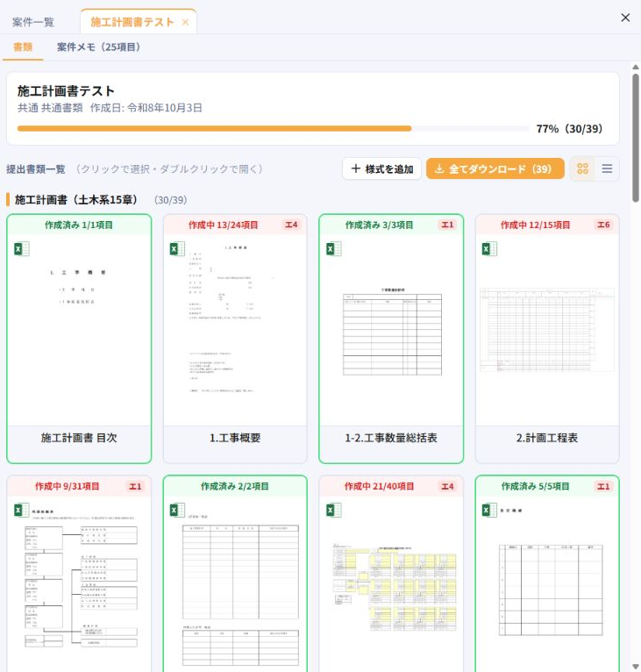Click エ1 badge on 1-2.工事数量総括表 card
641x672 pixels.
click(x=447, y=225)
